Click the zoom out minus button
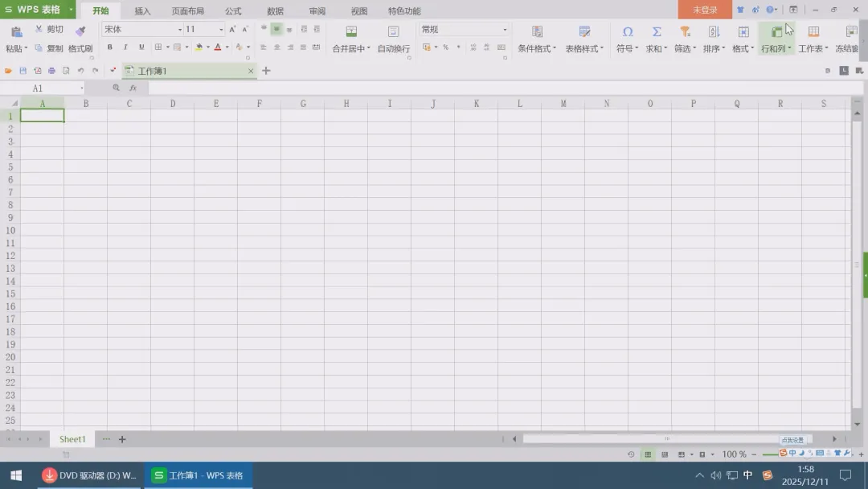868x489 pixels. click(754, 454)
